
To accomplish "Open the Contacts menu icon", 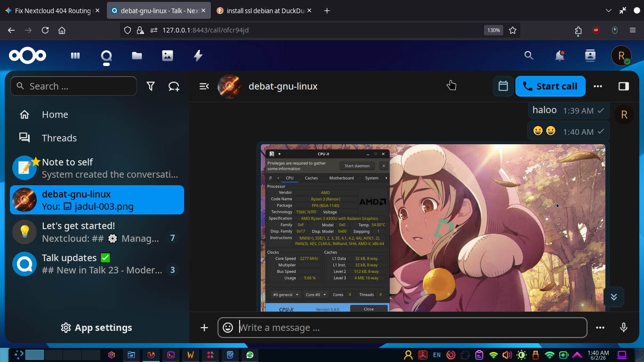I will [590, 56].
